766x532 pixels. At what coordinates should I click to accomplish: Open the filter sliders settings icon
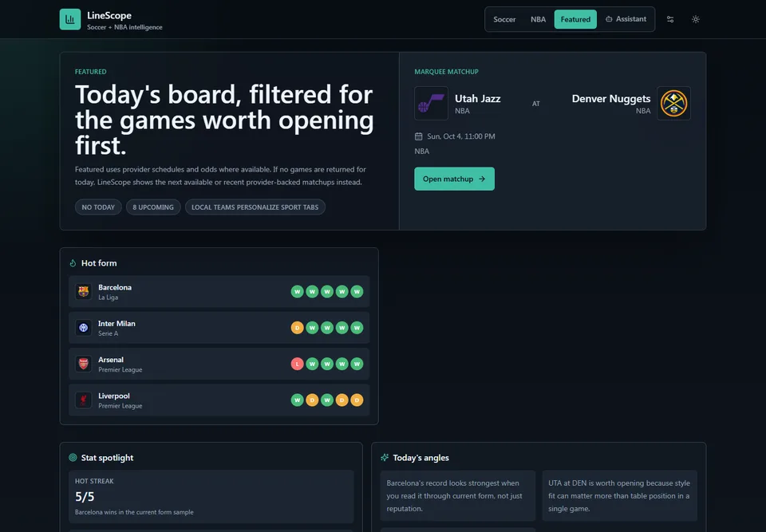click(670, 19)
